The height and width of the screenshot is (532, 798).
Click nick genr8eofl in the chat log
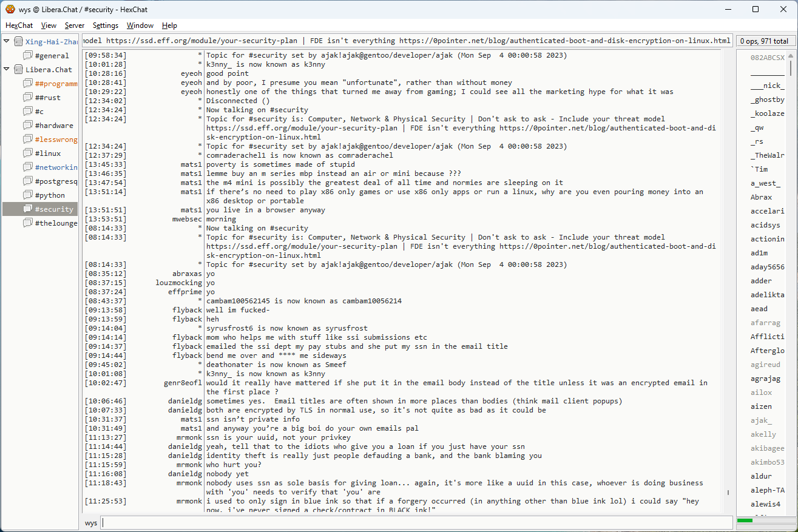coord(183,383)
